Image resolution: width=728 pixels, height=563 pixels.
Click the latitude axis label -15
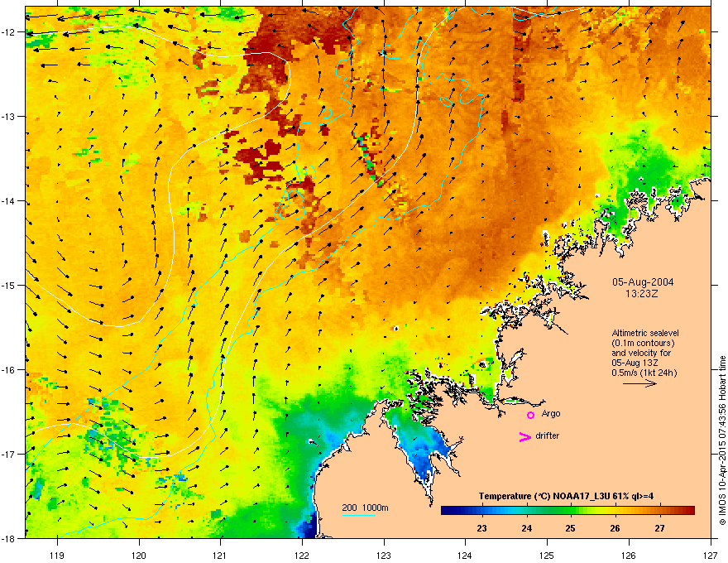9,285
